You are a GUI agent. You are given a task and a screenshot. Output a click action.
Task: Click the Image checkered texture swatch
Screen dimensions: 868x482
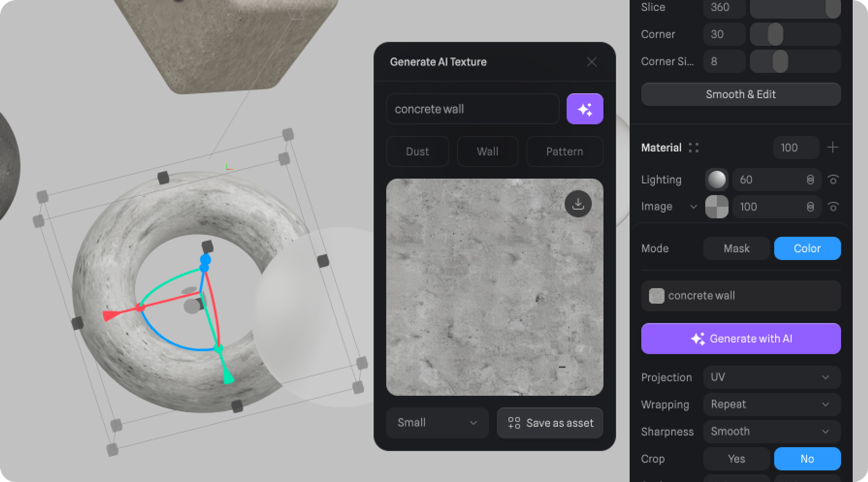click(x=717, y=207)
